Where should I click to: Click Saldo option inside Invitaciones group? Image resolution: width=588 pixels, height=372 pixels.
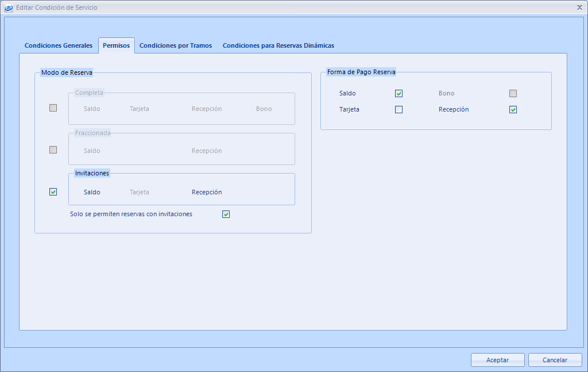[92, 193]
